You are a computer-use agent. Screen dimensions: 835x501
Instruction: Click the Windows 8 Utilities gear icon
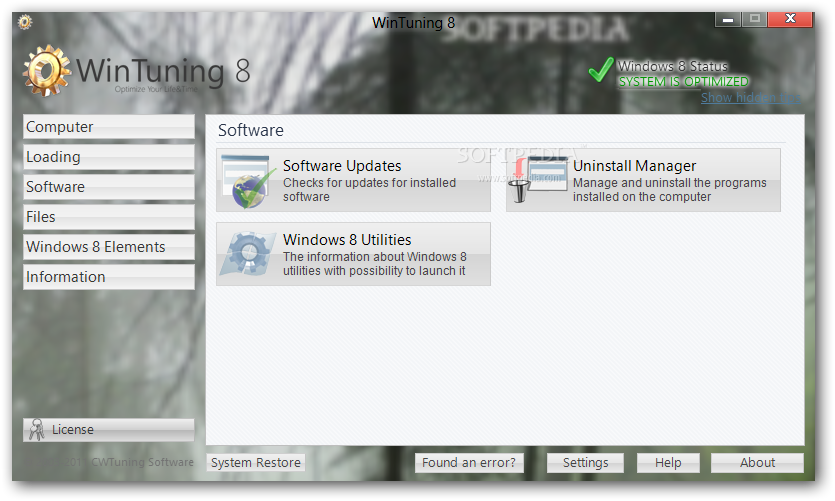click(x=248, y=254)
